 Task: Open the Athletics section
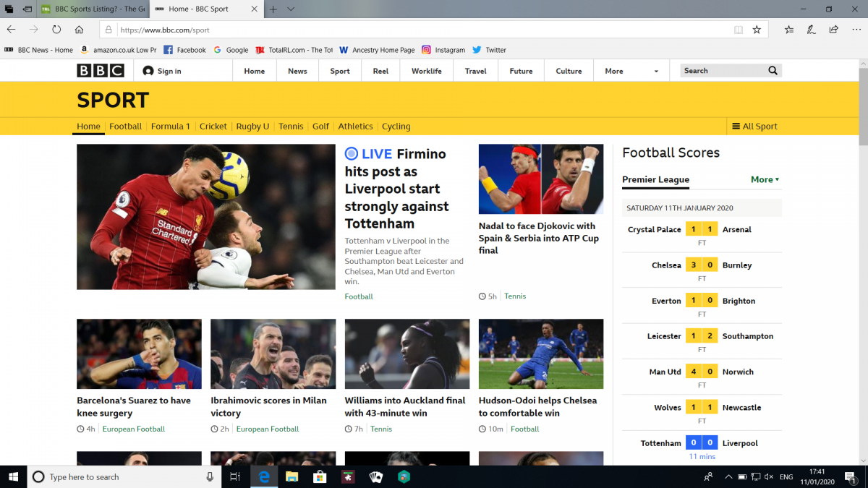click(356, 126)
